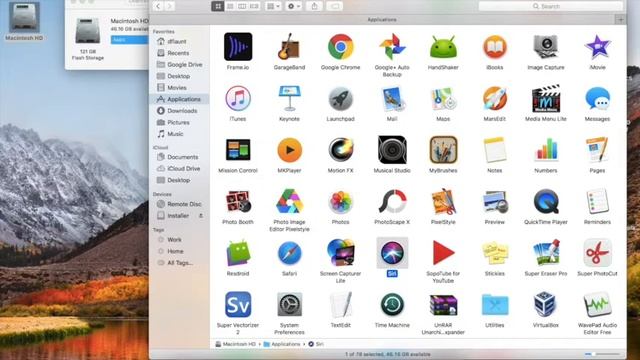Open the iBooks app icon
Viewport: 640px width, 360px height.
pos(495,47)
